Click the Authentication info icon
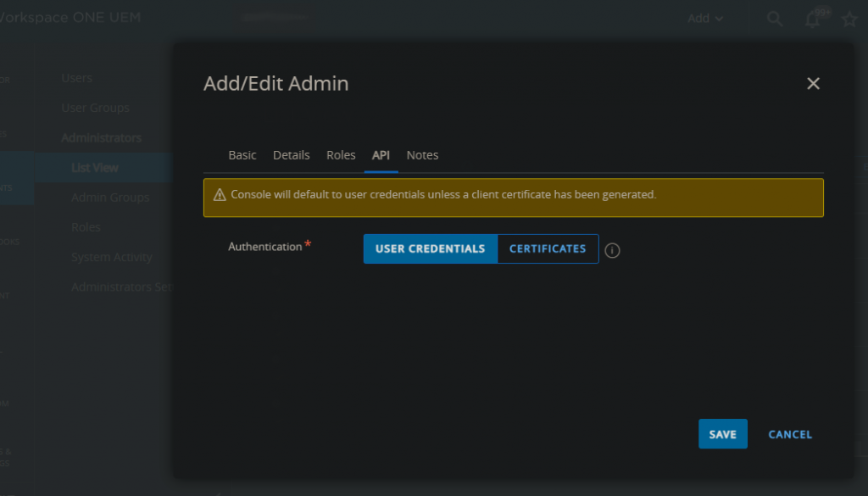This screenshot has height=496, width=868. tap(612, 250)
